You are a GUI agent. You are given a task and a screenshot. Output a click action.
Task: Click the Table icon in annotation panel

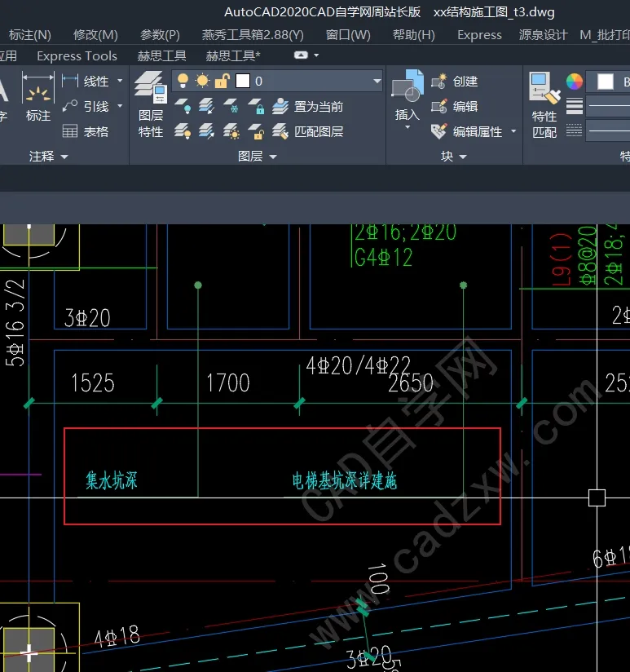(x=70, y=131)
